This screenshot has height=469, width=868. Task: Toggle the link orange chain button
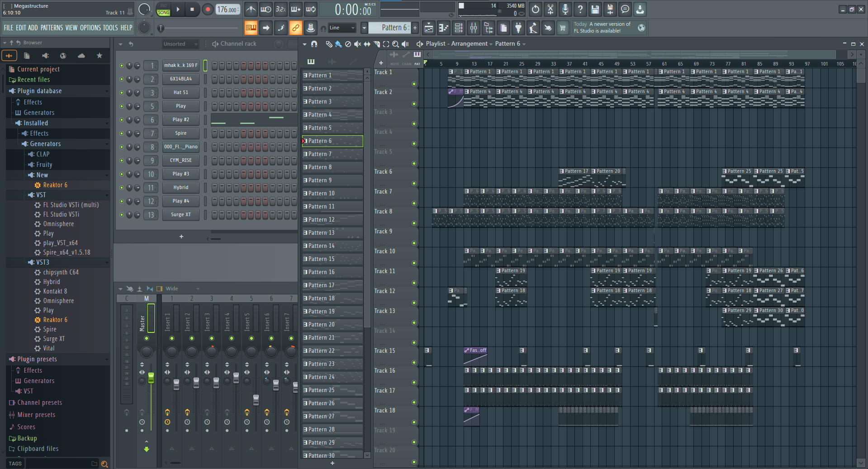coord(295,28)
